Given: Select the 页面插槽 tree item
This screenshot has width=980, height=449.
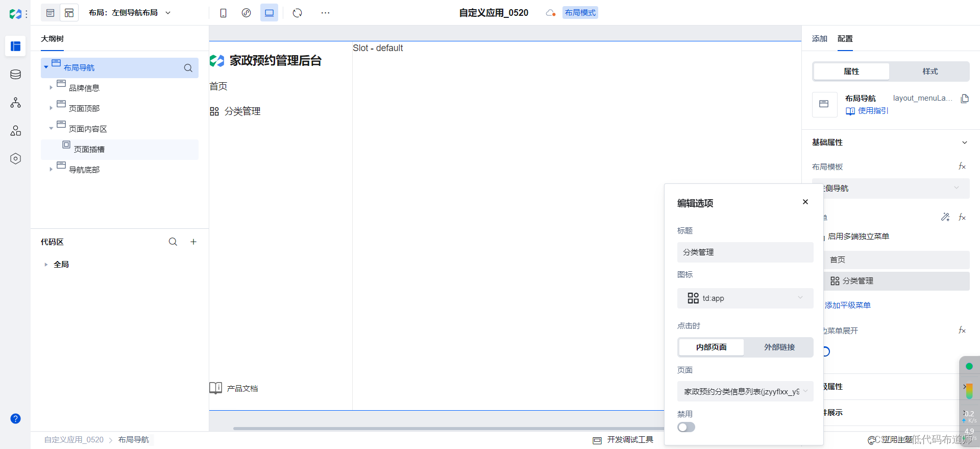Looking at the screenshot, I should point(119,150).
